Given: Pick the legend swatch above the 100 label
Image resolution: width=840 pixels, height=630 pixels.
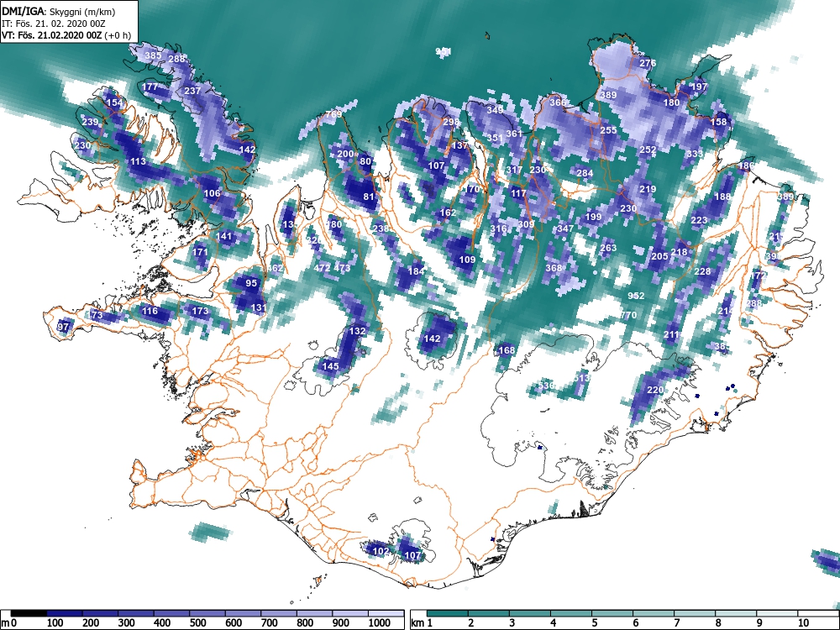Looking at the screenshot, I should point(65,613).
